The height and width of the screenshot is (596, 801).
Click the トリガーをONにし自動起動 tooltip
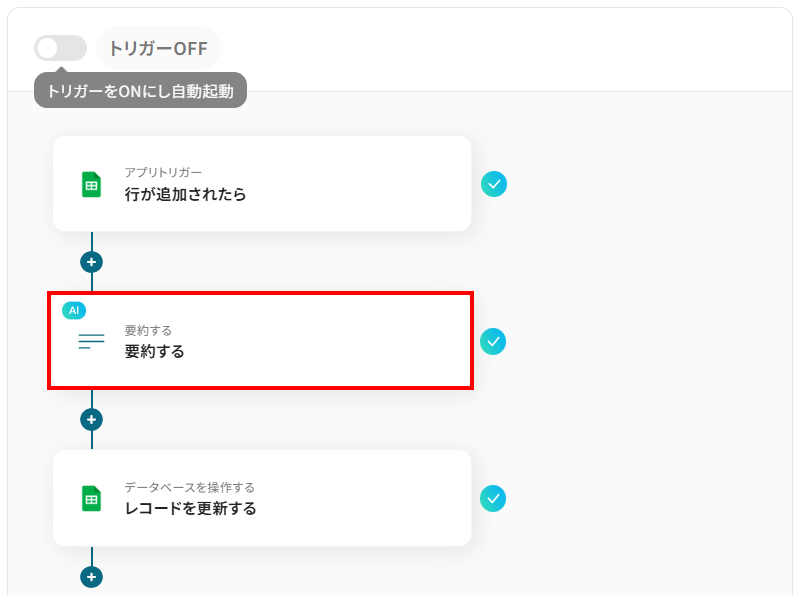(x=140, y=91)
